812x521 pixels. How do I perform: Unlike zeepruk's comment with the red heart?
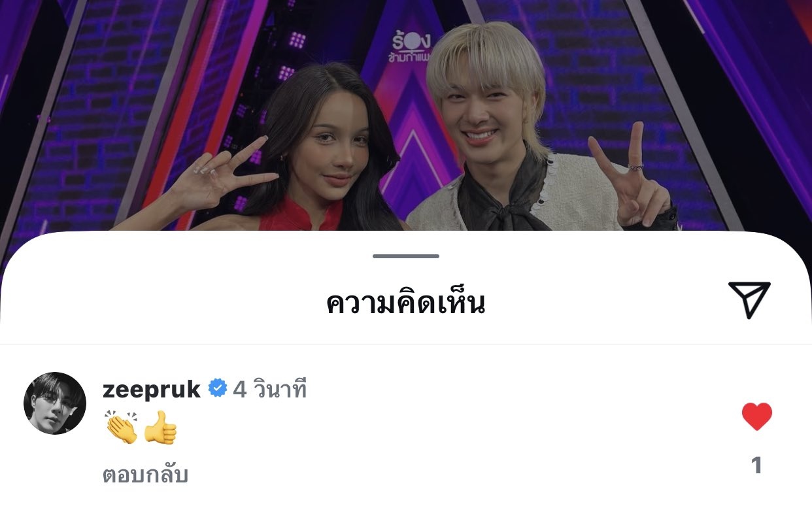pyautogui.click(x=757, y=416)
